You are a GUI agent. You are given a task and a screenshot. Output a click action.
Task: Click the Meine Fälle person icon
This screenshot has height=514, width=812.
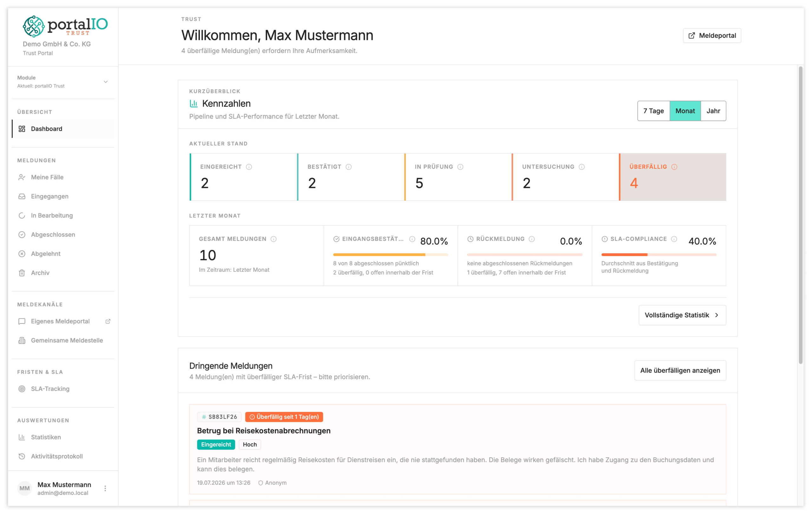click(22, 177)
